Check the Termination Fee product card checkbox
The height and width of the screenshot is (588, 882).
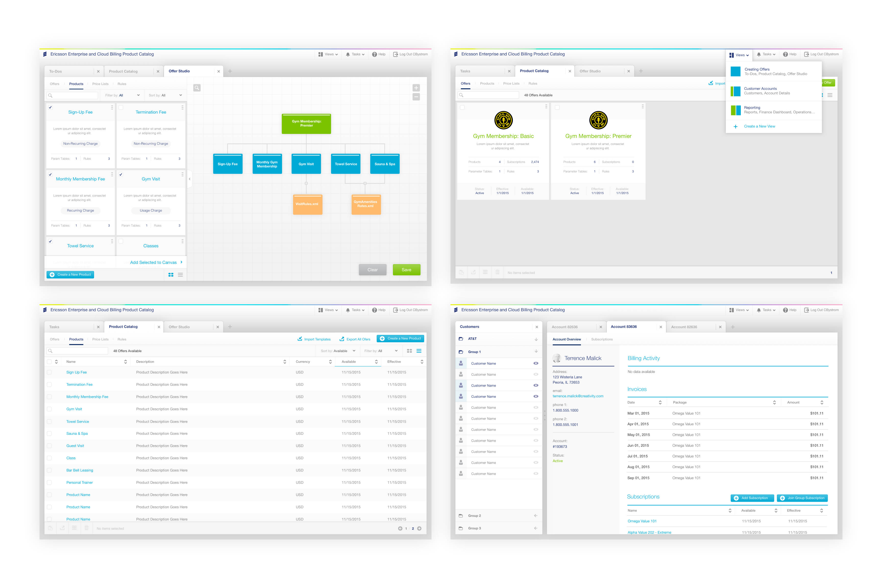click(121, 108)
